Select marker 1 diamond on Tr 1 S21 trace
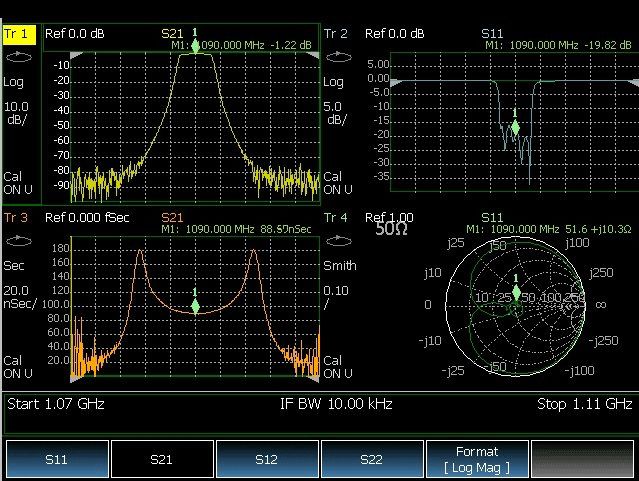639x481 pixels. pos(195,46)
